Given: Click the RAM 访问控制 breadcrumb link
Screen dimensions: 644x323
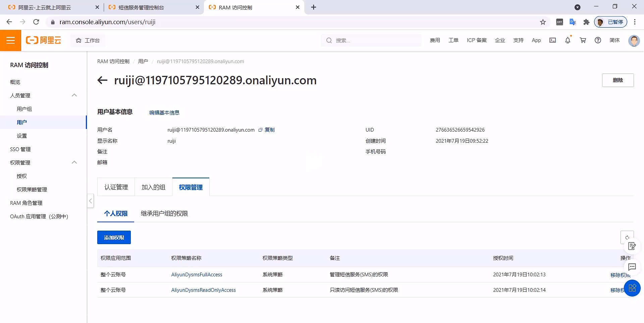Looking at the screenshot, I should pyautogui.click(x=113, y=61).
